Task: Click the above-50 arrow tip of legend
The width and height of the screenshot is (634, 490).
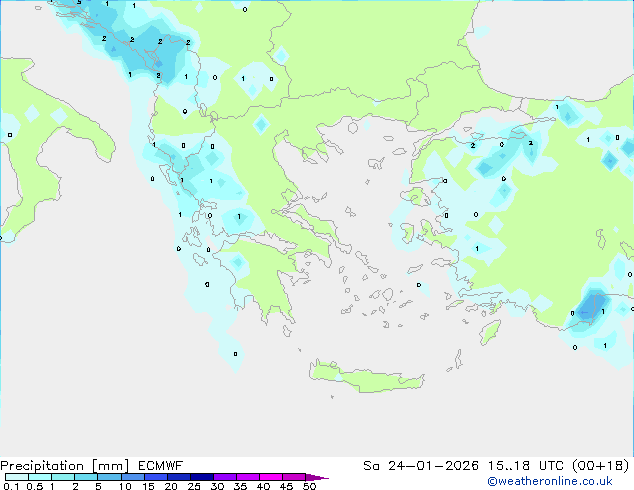Action: click(x=317, y=477)
